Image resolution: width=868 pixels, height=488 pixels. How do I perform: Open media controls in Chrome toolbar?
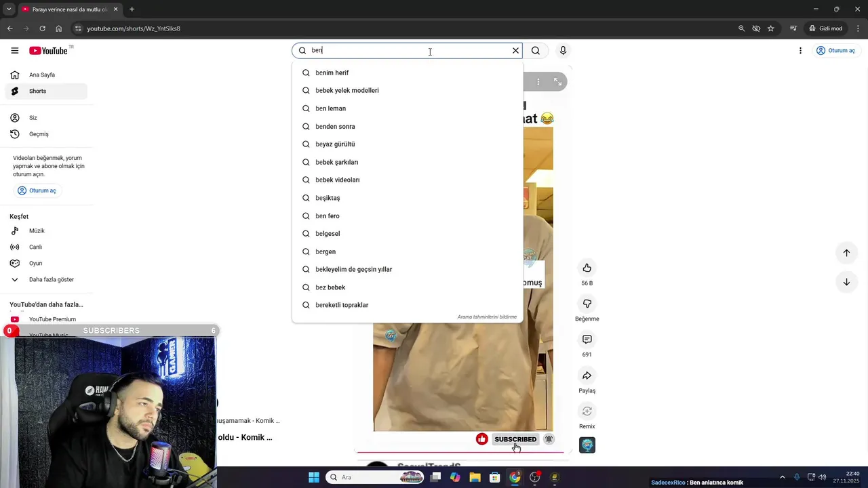[x=793, y=28]
